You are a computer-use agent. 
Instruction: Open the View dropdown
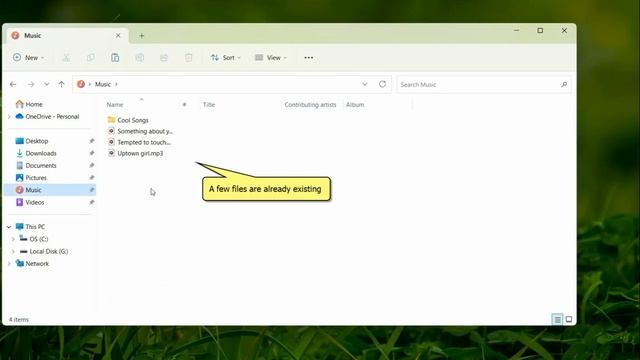click(271, 58)
